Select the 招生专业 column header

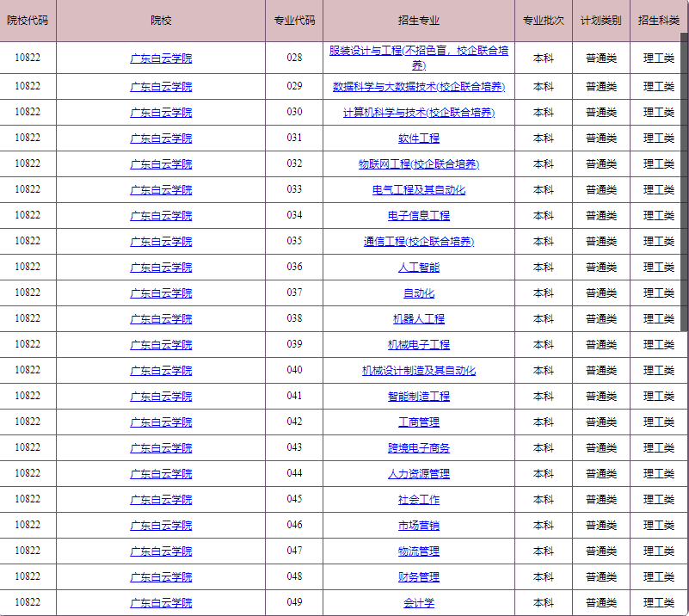418,21
